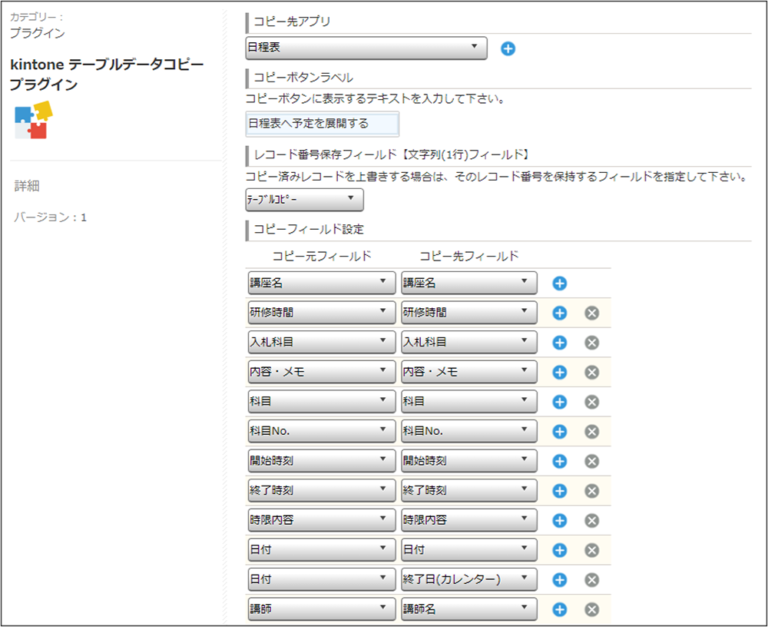Open the destination 終了時刻 dropdown
The image size is (768, 627).
pos(468,490)
